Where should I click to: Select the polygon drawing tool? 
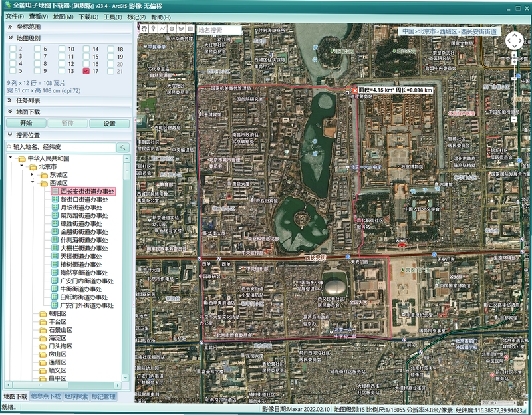[181, 29]
